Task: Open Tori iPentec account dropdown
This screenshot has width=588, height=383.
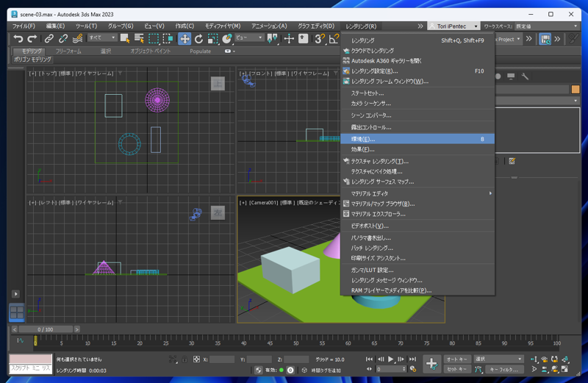Action: coord(453,26)
